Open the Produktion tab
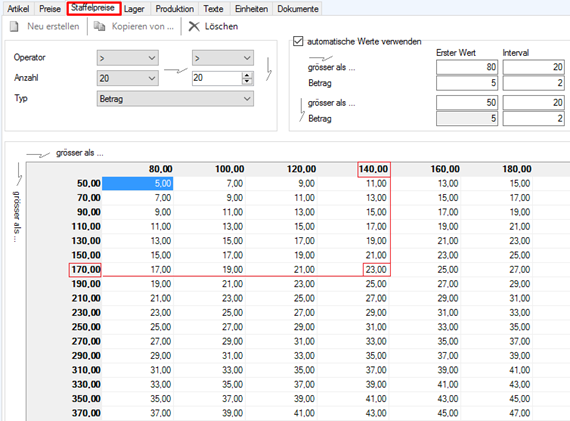Screen dimensions: 570x421 coord(174,9)
